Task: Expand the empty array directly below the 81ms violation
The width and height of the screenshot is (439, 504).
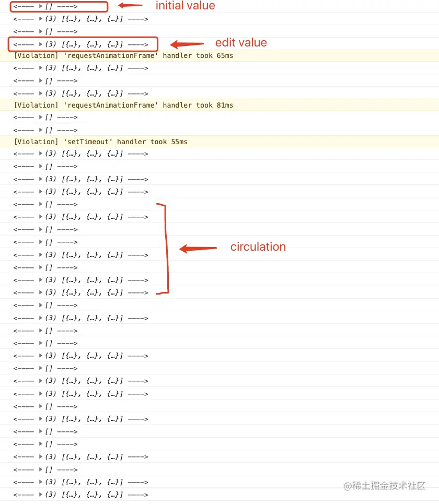Action: point(41,117)
